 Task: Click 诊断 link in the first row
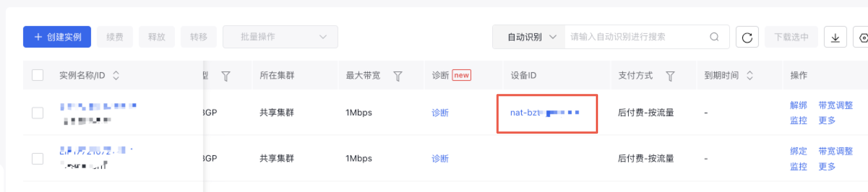[440, 113]
